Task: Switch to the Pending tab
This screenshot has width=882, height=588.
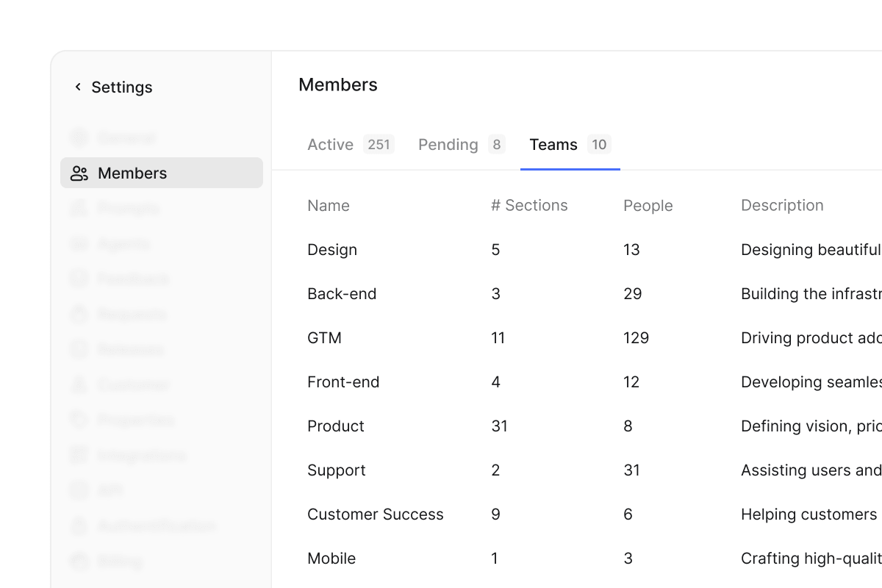Action: (x=448, y=145)
